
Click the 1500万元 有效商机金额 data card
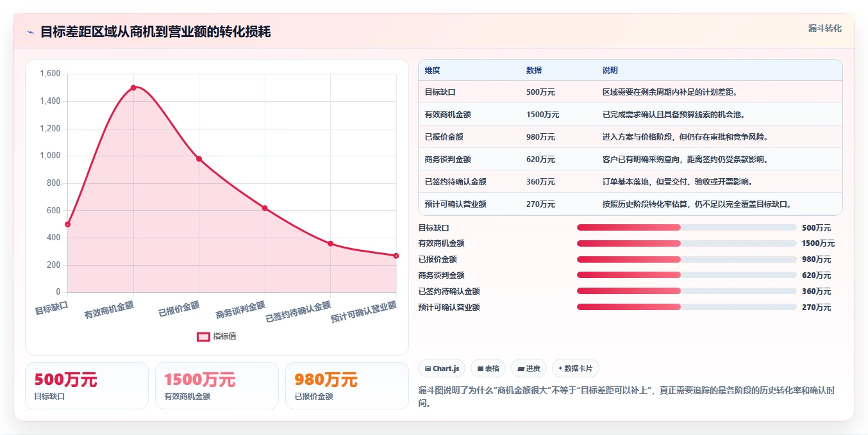(217, 386)
